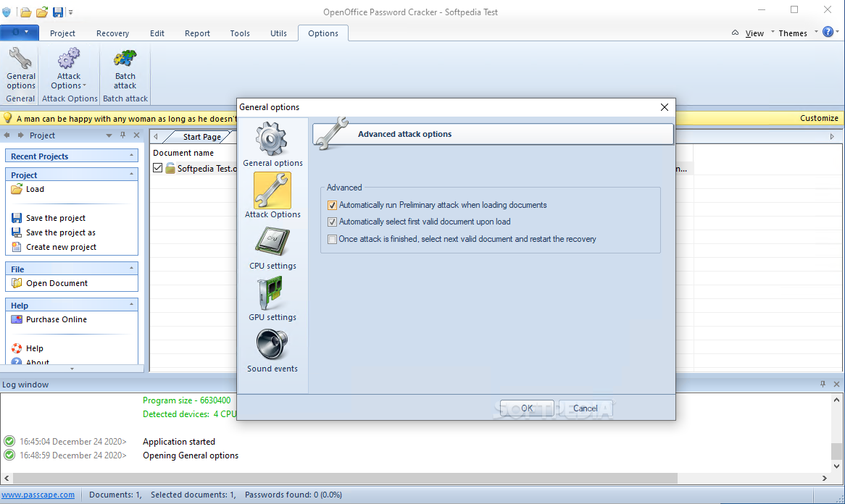Select General options category in dialog sidebar
The height and width of the screenshot is (504, 845).
pos(272,144)
